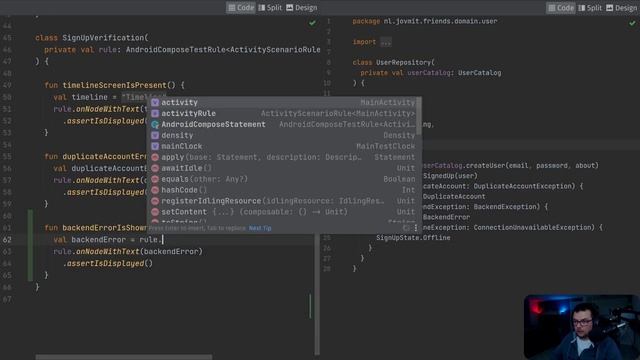
Task: Click line number 62 in gutter
Action: (x=7, y=240)
